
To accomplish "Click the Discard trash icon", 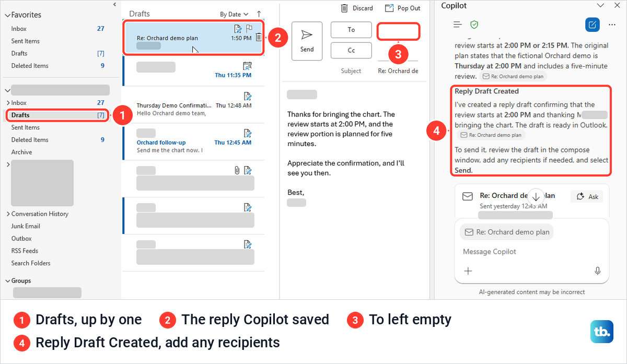I will click(x=344, y=8).
